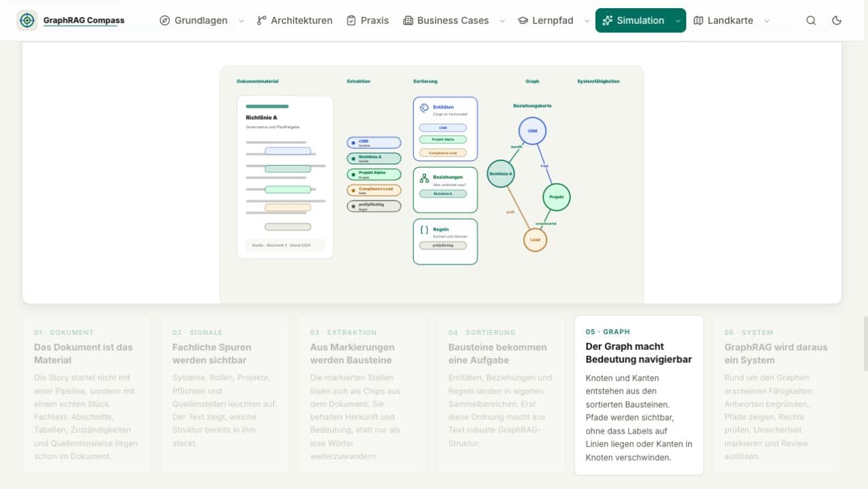Click the CRM node in the graph
The width and height of the screenshot is (868, 489).
[x=532, y=131]
